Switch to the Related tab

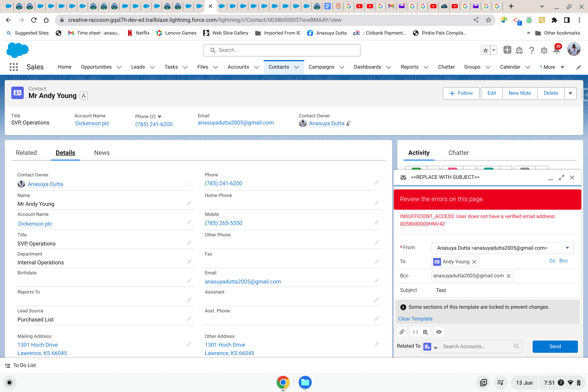point(26,153)
